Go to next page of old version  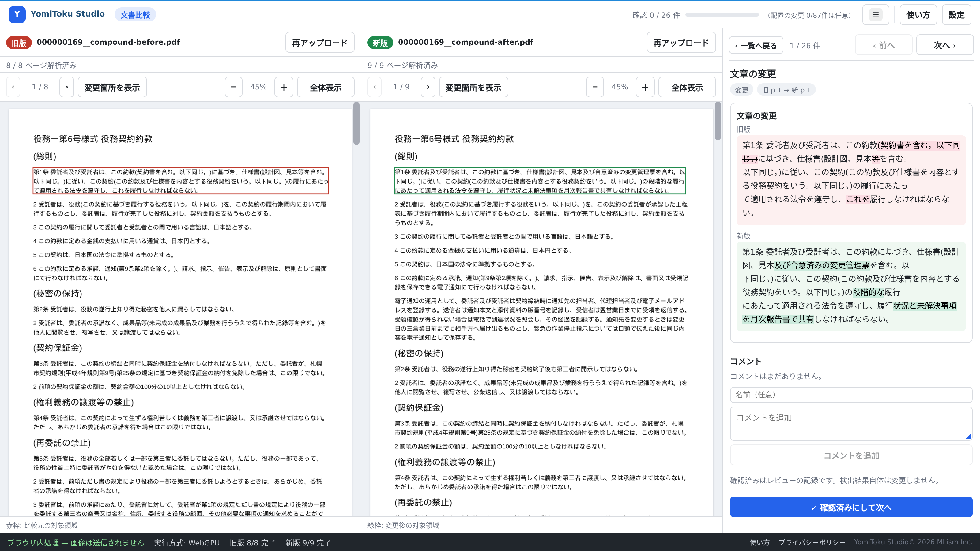[66, 87]
